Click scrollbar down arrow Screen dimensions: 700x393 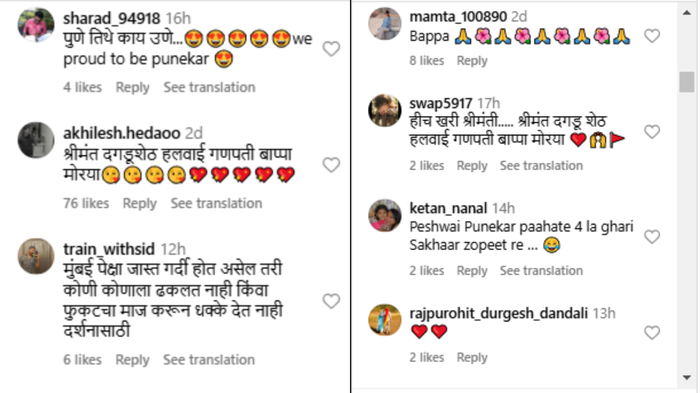[687, 378]
